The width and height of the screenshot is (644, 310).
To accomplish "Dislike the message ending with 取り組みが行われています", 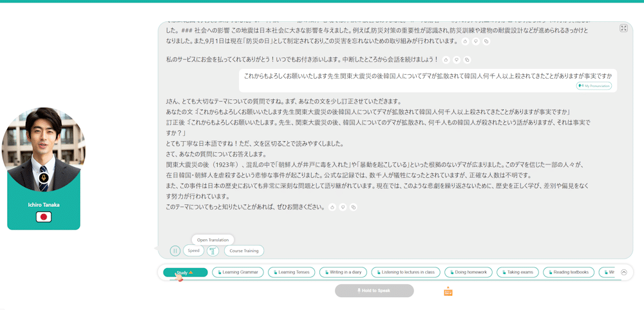I will tap(476, 41).
